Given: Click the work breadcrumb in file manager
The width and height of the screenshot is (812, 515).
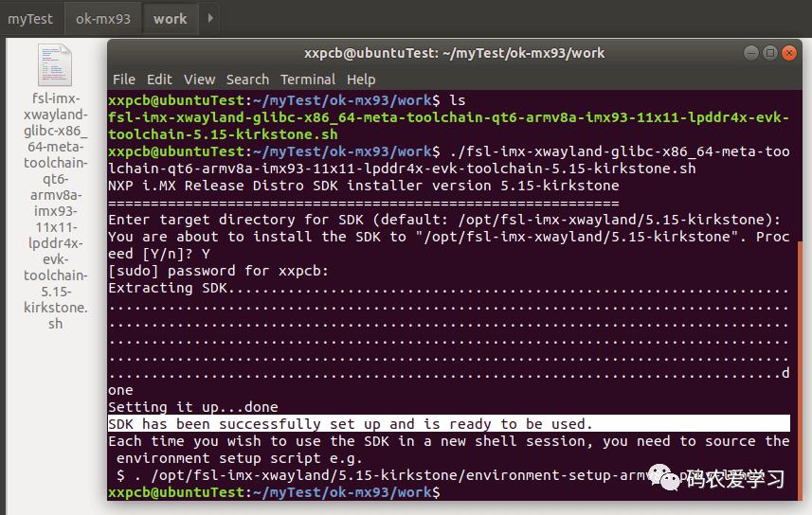Looking at the screenshot, I should click(x=170, y=19).
